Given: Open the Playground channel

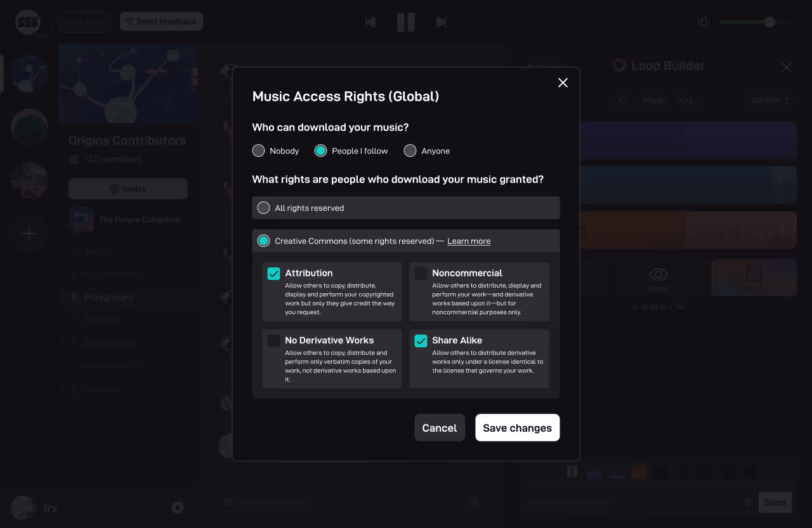Looking at the screenshot, I should pos(109,297).
